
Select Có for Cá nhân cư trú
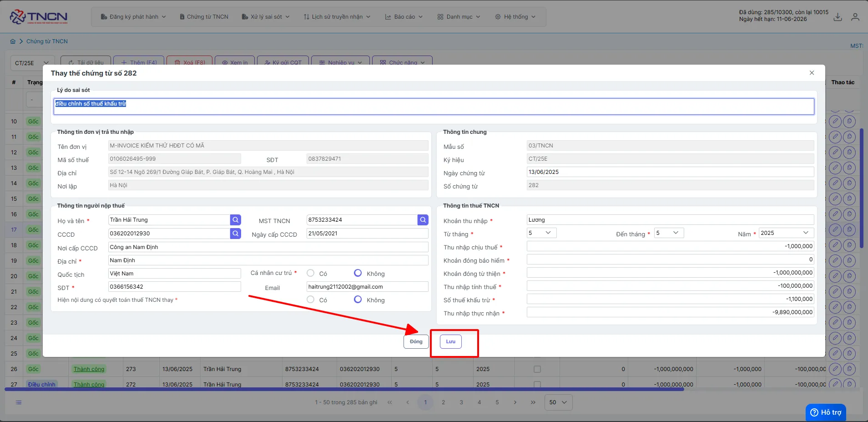[x=311, y=273]
